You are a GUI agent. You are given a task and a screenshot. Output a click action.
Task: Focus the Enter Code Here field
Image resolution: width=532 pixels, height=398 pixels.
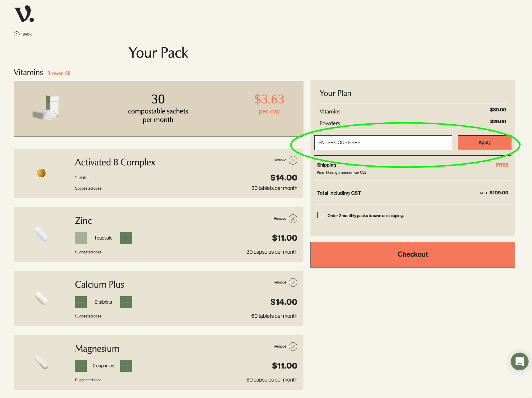coord(383,143)
